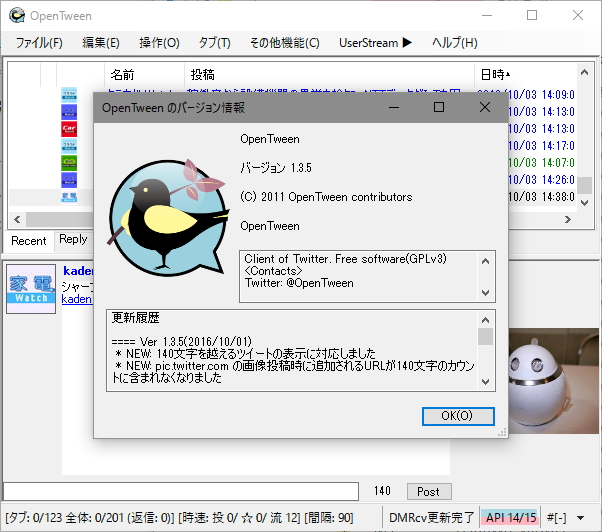The width and height of the screenshot is (602, 532).
Task: Open the hashtag #[-] dropdown arrow in status bar
Action: point(580,518)
